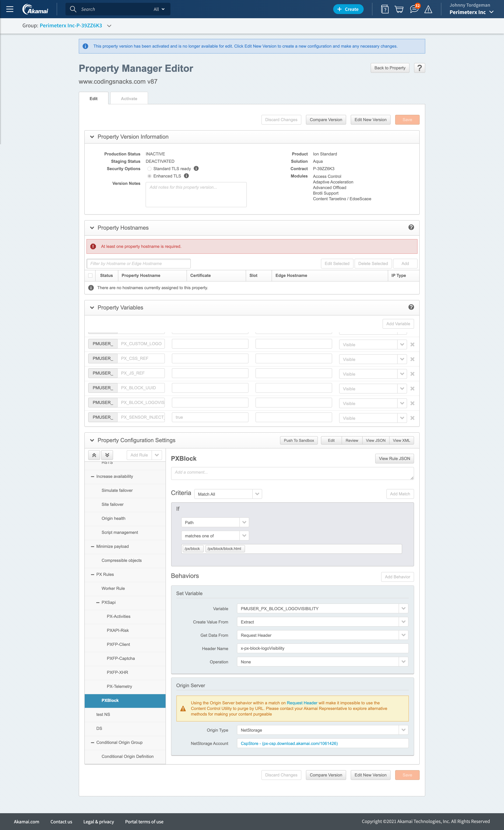Screen dimensions: 504x830
Task: Select the Enhanced TLS radio option
Action: [x=149, y=176]
